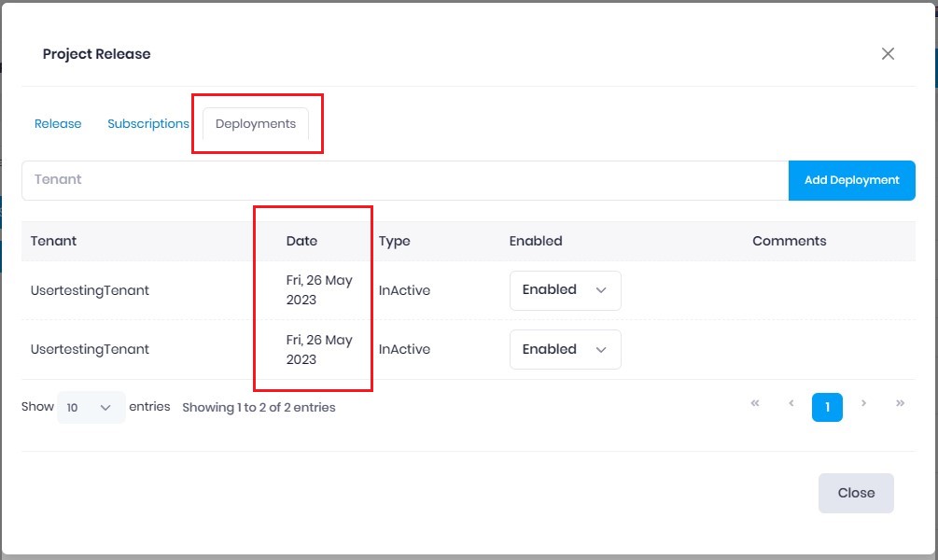Viewport: 938px width, 560px height.
Task: Open the Subscriptions tab
Action: (x=148, y=123)
